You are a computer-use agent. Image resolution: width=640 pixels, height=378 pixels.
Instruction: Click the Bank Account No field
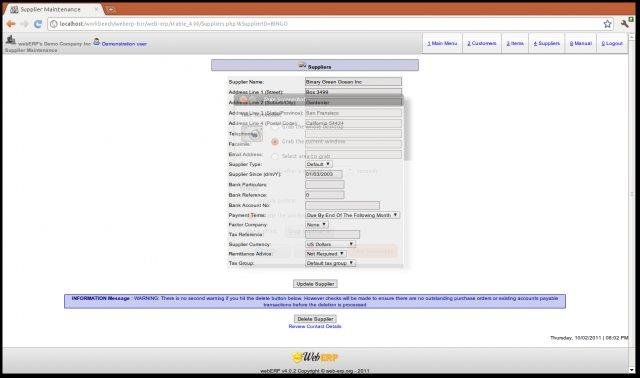342,205
